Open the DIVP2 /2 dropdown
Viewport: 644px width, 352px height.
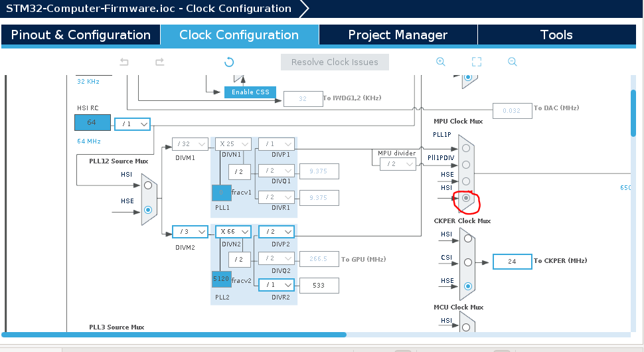[x=276, y=232]
